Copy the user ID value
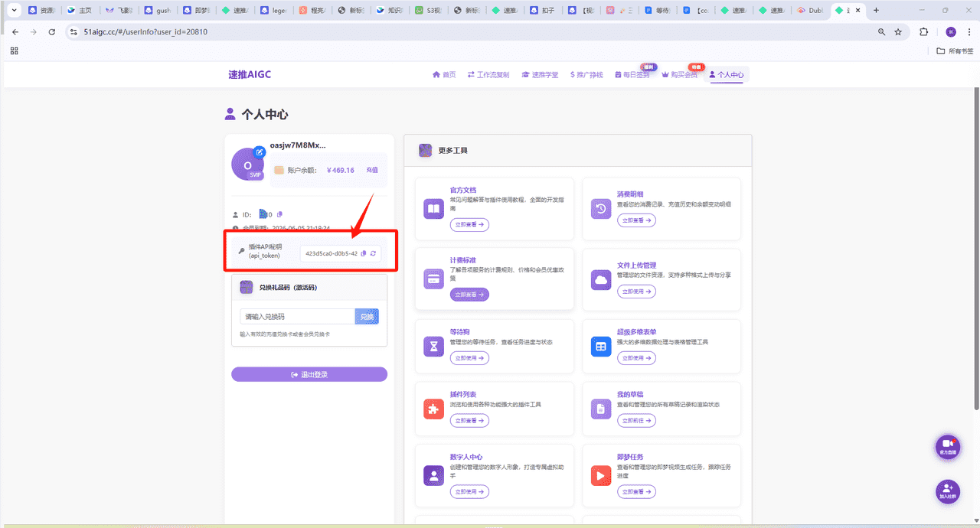The height and width of the screenshot is (528, 980). [279, 215]
